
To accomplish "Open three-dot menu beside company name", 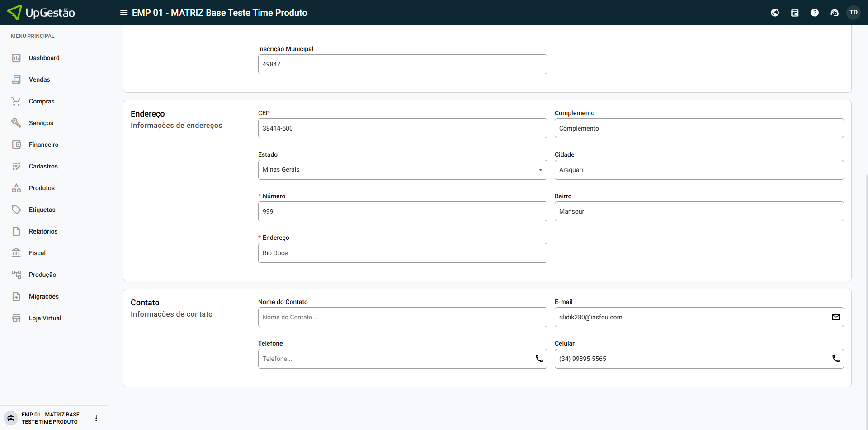I will [x=96, y=418].
